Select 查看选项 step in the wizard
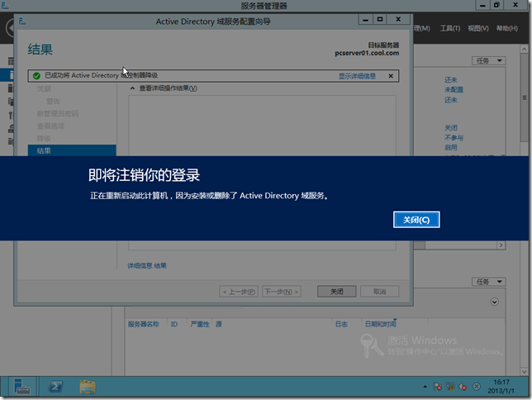532x400 pixels. click(50, 126)
